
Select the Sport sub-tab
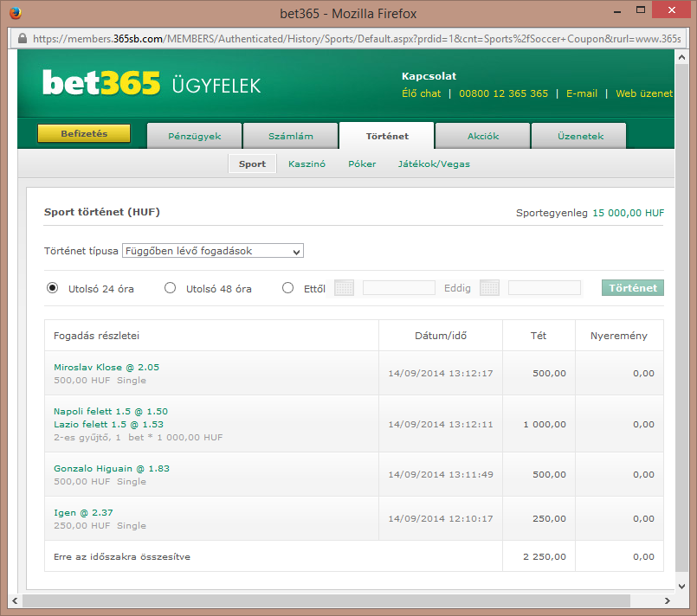coord(253,164)
